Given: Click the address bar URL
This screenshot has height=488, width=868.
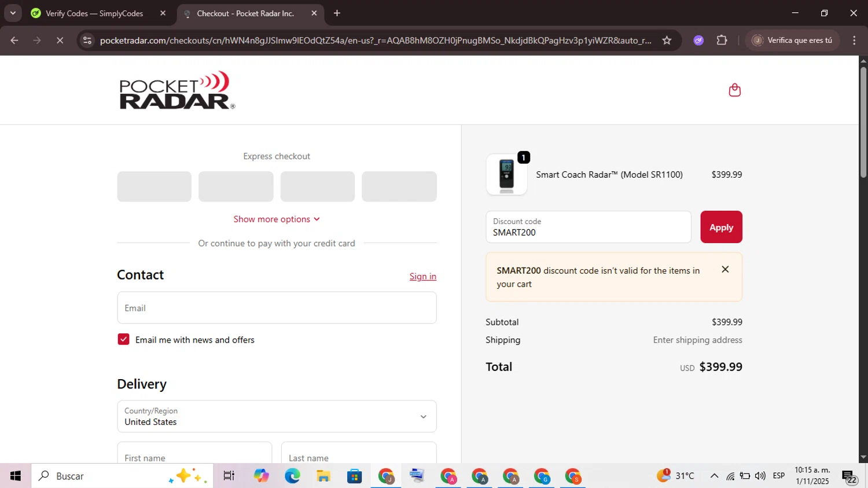Looking at the screenshot, I should pyautogui.click(x=375, y=40).
